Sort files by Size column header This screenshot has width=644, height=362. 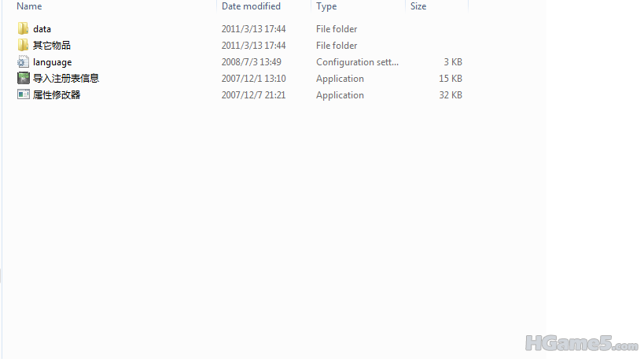click(418, 6)
